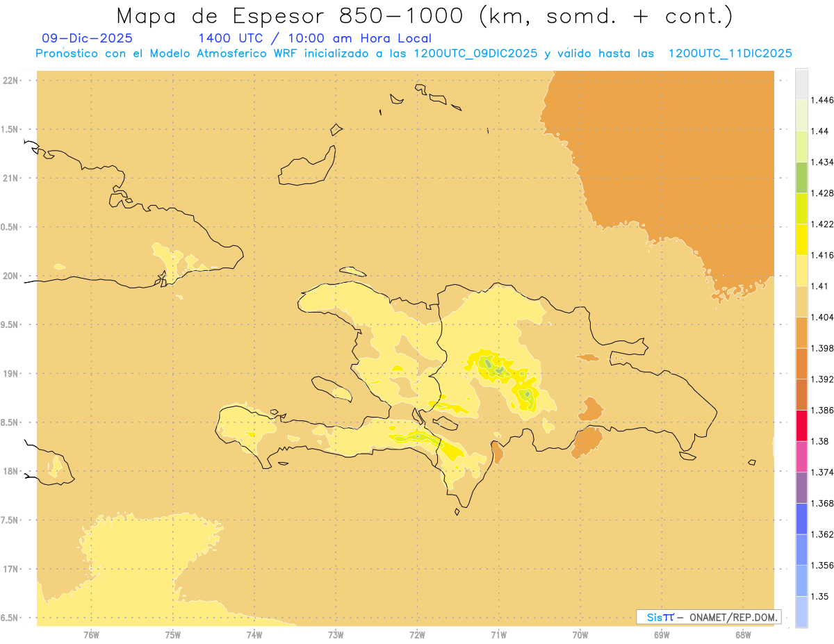
Task: Click the legend value '1.41'
Action: click(820, 286)
